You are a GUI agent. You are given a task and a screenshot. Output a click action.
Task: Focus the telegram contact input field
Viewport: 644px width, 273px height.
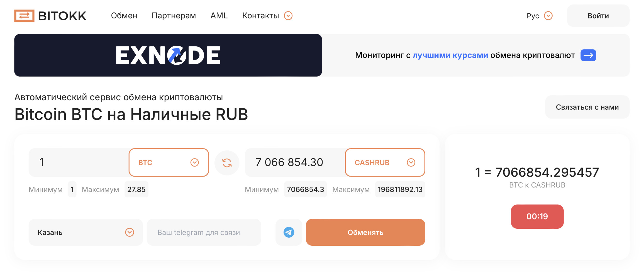pos(204,232)
